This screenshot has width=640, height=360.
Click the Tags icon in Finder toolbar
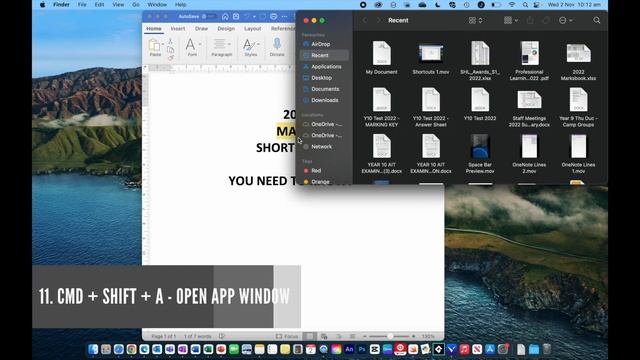(x=546, y=20)
